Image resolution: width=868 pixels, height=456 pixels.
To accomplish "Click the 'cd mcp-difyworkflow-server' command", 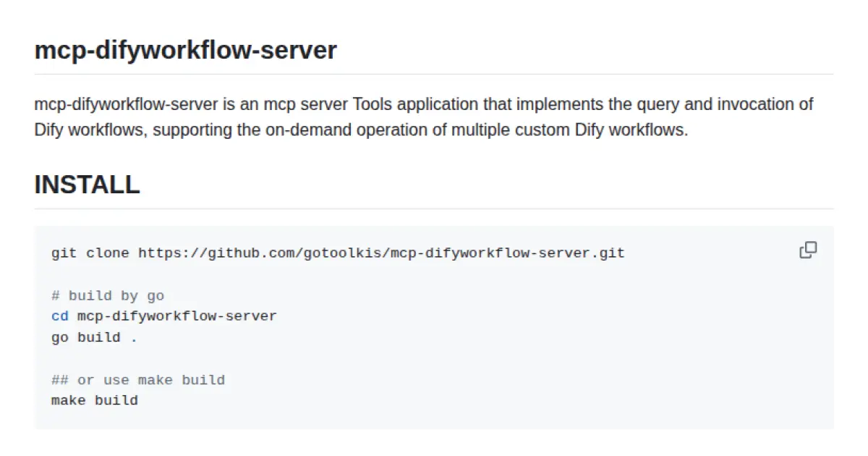I will click(163, 316).
